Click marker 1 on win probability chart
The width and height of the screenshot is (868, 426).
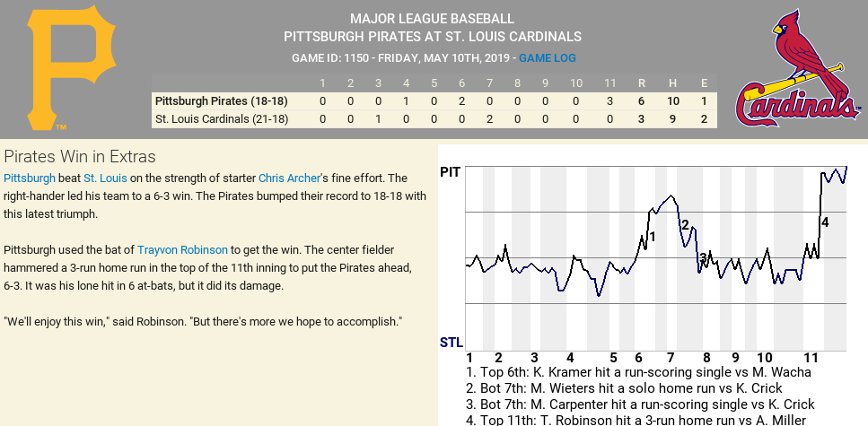tap(652, 237)
